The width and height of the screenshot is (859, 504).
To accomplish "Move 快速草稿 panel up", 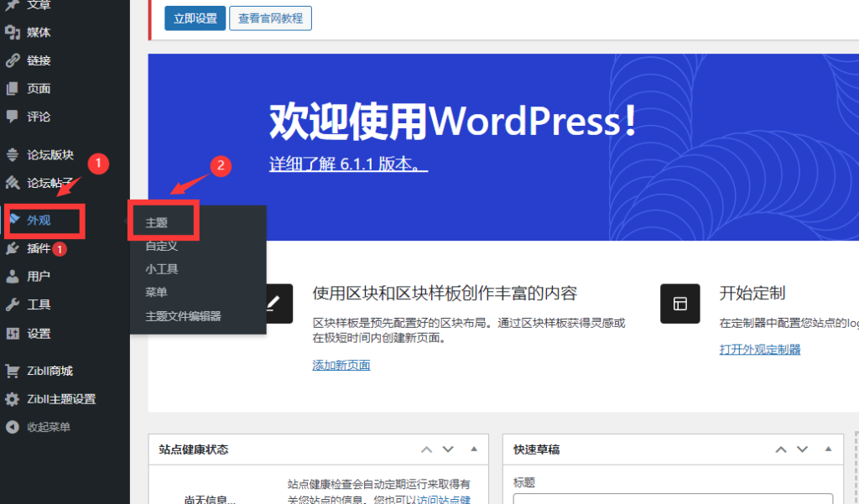I will pos(781,449).
